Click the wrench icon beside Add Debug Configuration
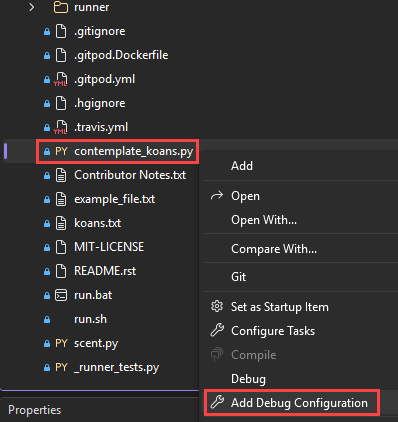The image size is (398, 422). coord(217,402)
